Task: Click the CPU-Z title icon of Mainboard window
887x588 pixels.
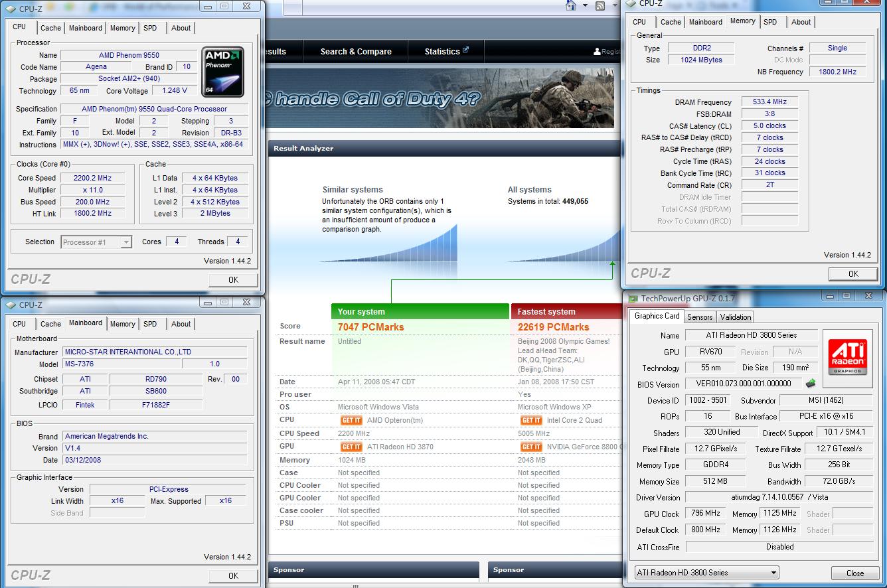Action: [10, 305]
